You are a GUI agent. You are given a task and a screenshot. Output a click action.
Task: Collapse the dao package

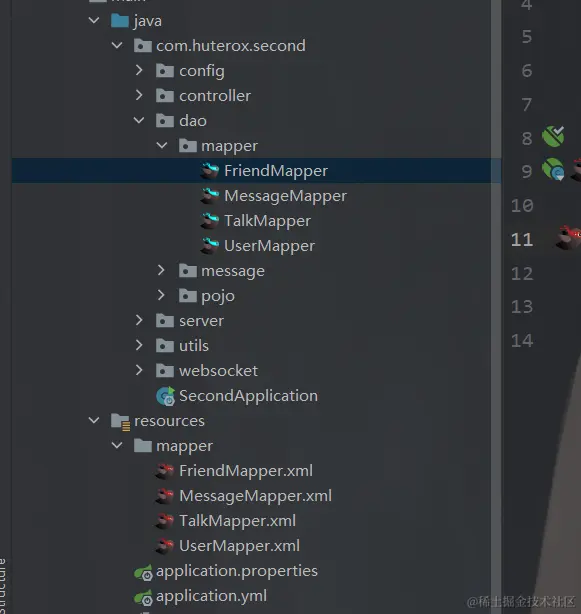(139, 120)
